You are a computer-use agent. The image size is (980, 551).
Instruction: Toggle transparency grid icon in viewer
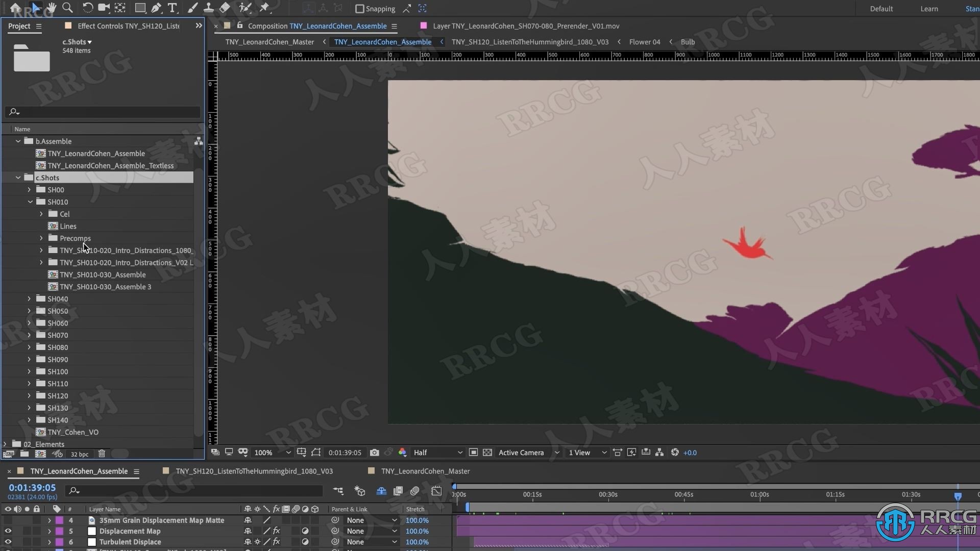(487, 453)
